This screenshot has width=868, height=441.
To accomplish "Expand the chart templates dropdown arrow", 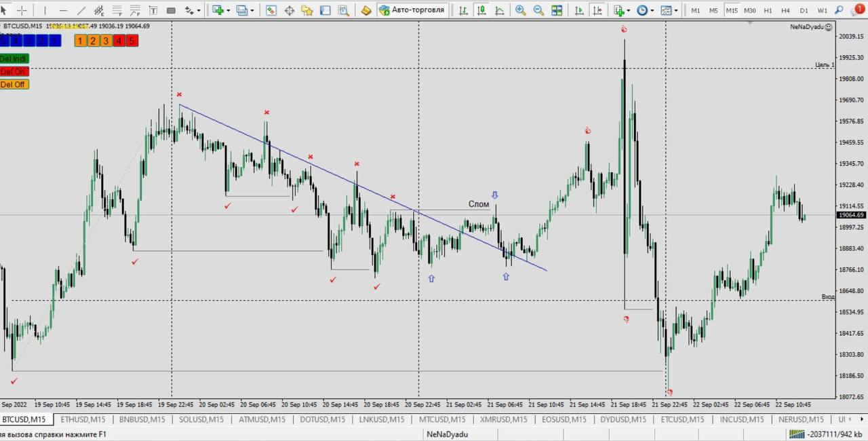I will (677, 11).
